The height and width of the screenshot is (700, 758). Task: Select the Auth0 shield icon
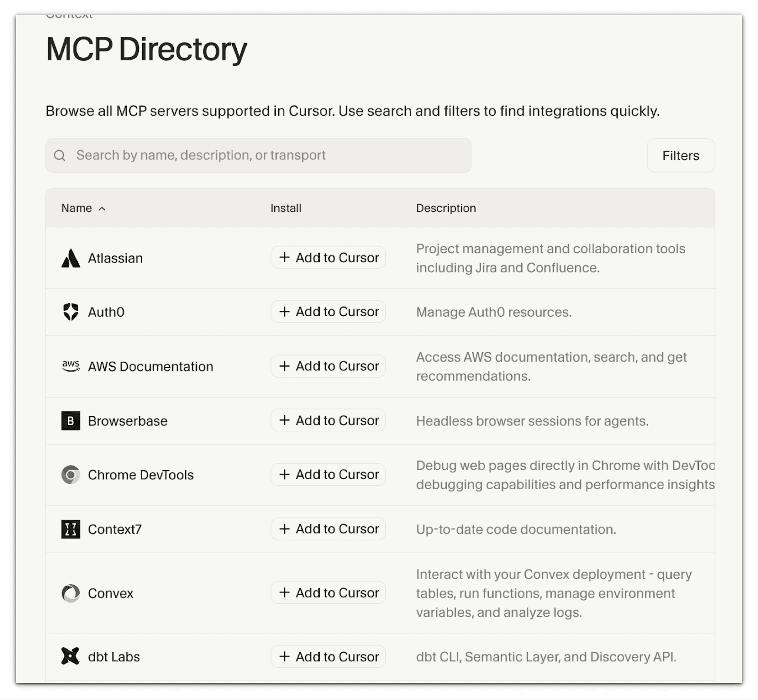[70, 312]
